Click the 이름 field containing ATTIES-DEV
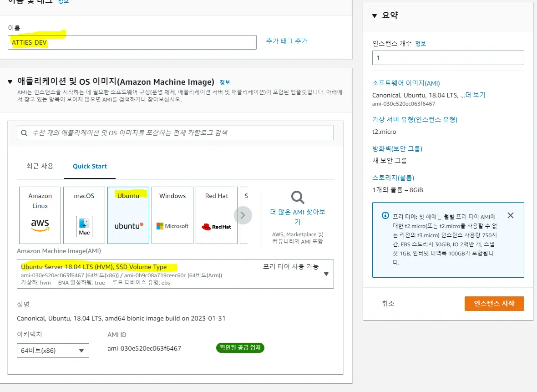The height and width of the screenshot is (392, 537). [x=132, y=42]
